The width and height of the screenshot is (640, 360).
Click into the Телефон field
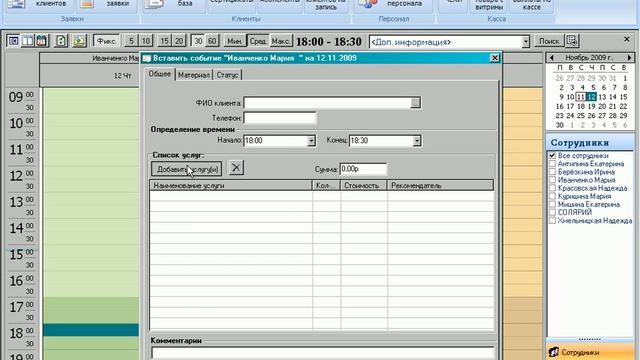pyautogui.click(x=280, y=118)
